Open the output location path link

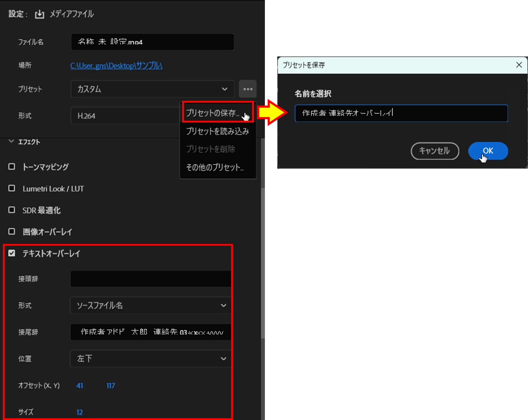(116, 66)
